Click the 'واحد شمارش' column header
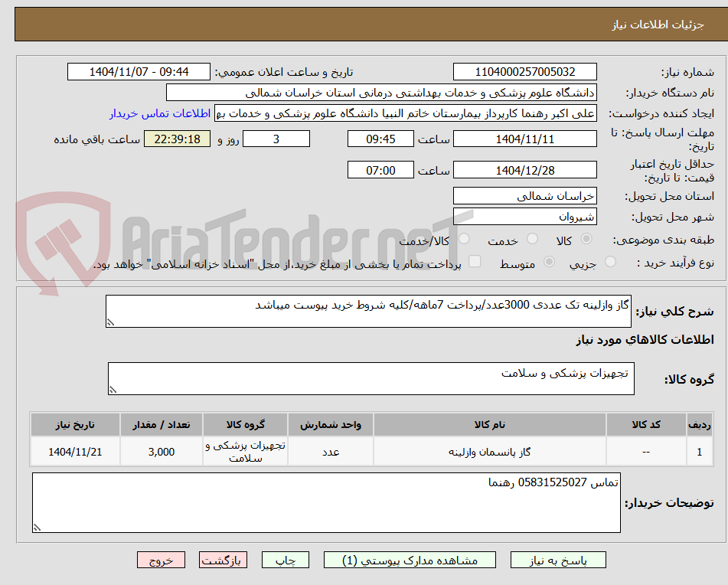 (x=331, y=425)
